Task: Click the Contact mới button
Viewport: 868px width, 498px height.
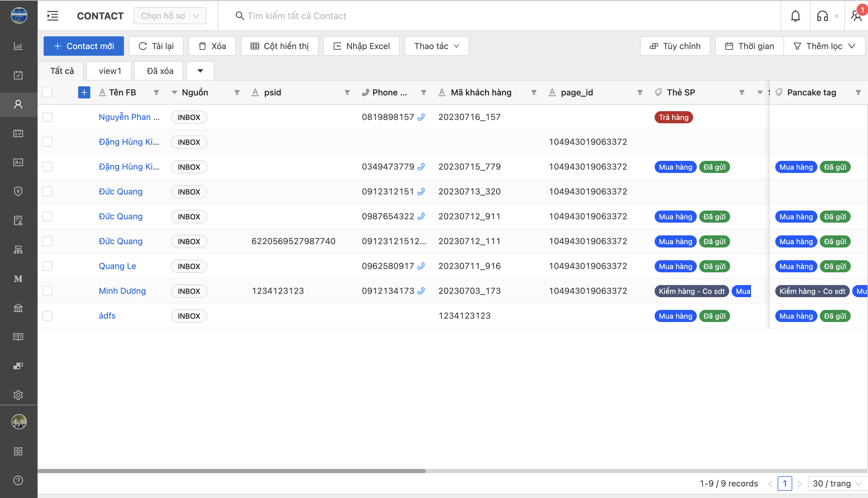Action: click(84, 46)
